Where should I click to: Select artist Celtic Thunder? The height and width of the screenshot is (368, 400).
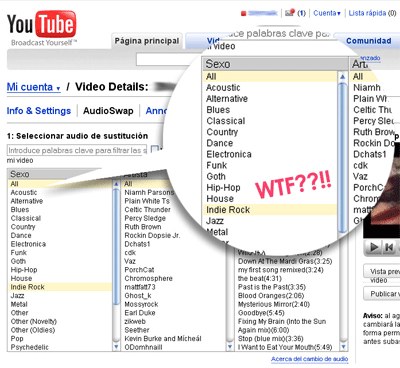point(147,210)
